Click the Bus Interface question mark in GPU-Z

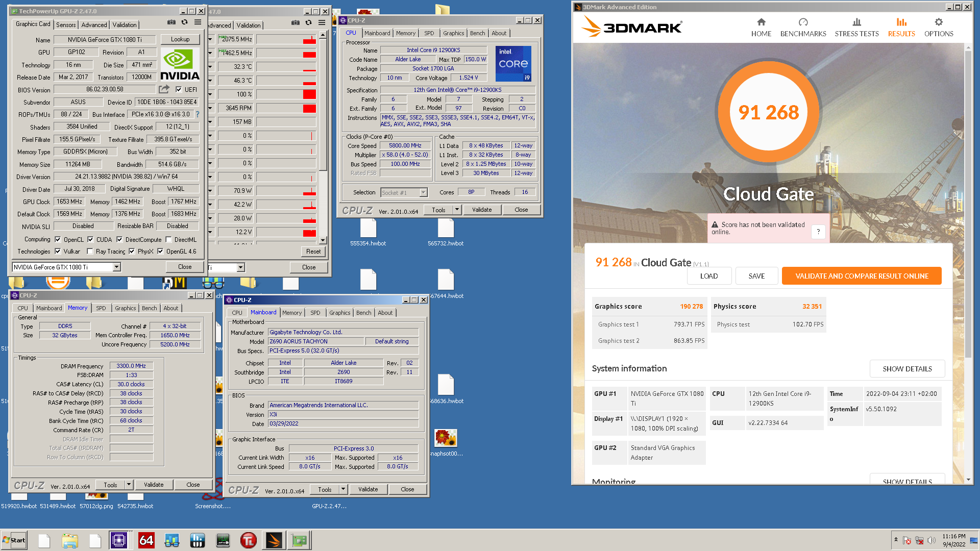coord(198,114)
